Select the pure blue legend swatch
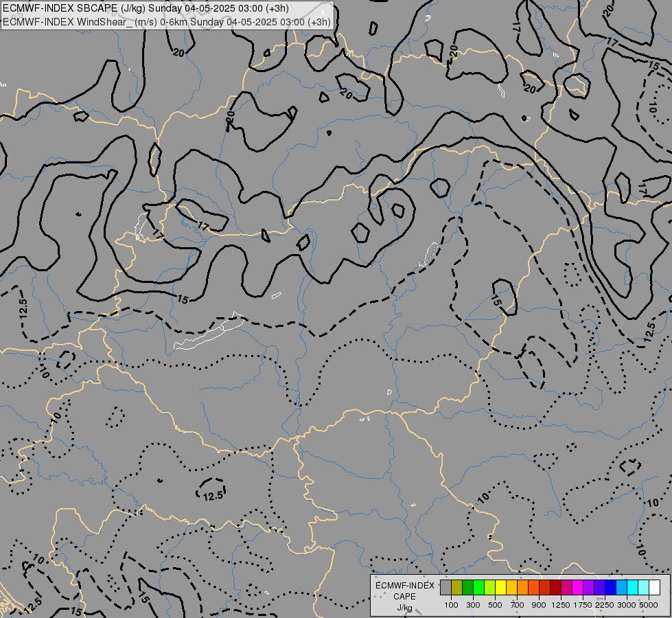The image size is (672, 618). click(611, 588)
